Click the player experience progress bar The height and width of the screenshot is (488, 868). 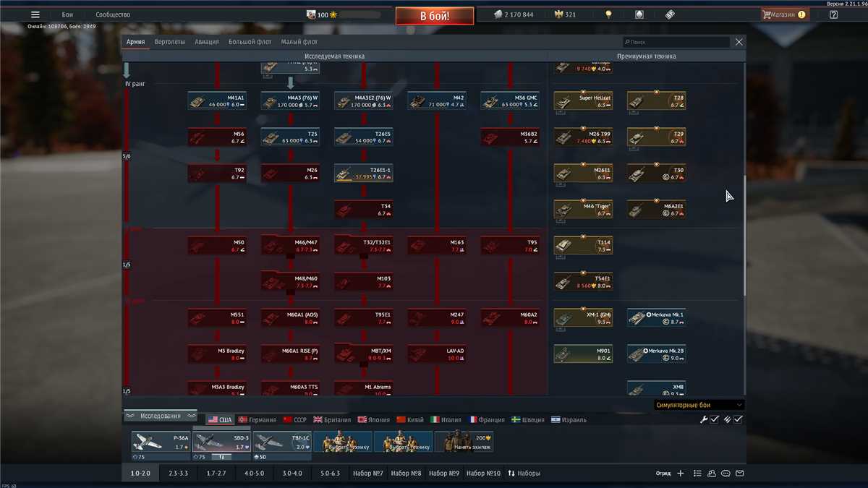(359, 14)
